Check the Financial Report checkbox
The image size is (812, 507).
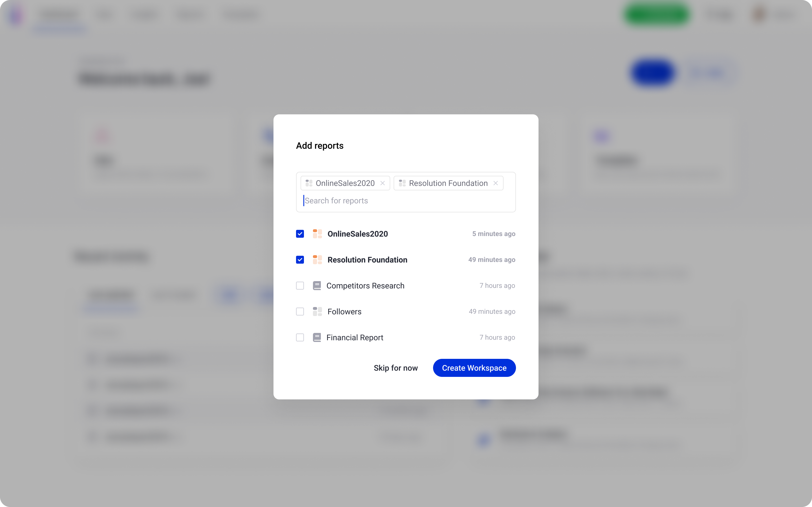click(x=300, y=337)
